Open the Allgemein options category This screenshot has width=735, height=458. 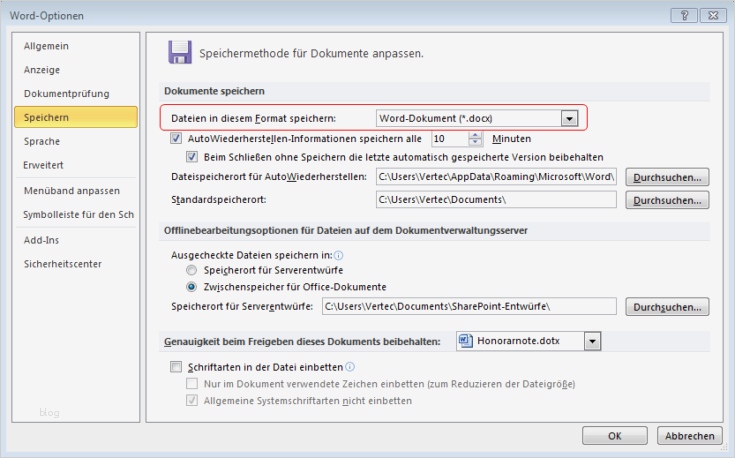(x=47, y=46)
